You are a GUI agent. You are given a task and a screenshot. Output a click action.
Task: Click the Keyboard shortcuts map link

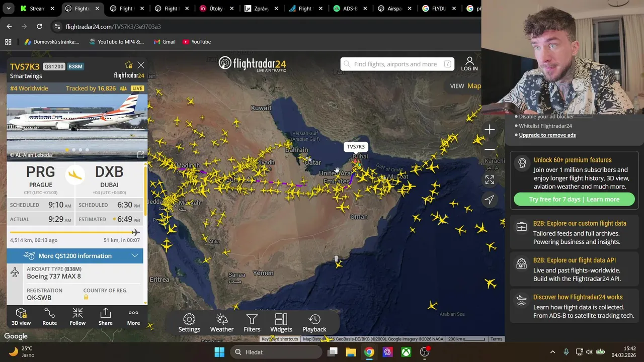pyautogui.click(x=280, y=339)
